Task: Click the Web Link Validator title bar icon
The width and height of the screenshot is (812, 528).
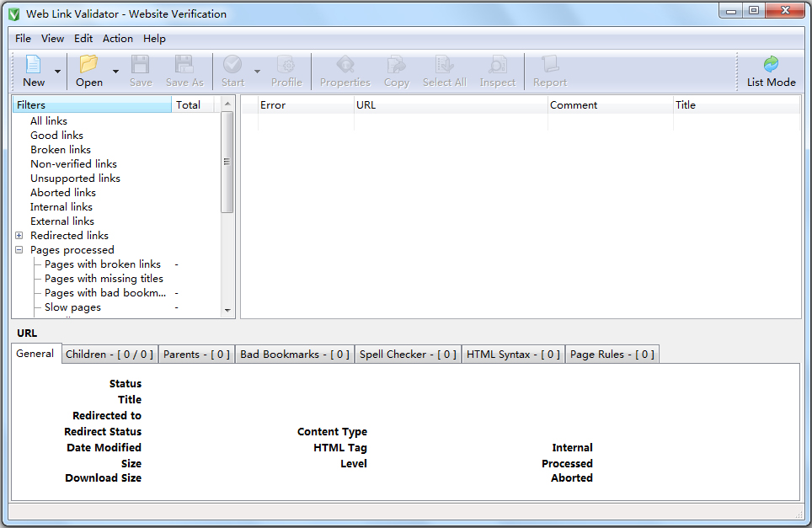Action: [14, 14]
